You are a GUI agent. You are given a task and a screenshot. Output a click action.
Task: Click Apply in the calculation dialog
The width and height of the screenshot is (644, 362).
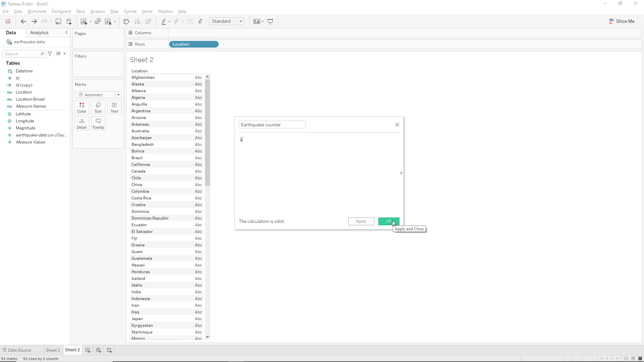tap(361, 221)
